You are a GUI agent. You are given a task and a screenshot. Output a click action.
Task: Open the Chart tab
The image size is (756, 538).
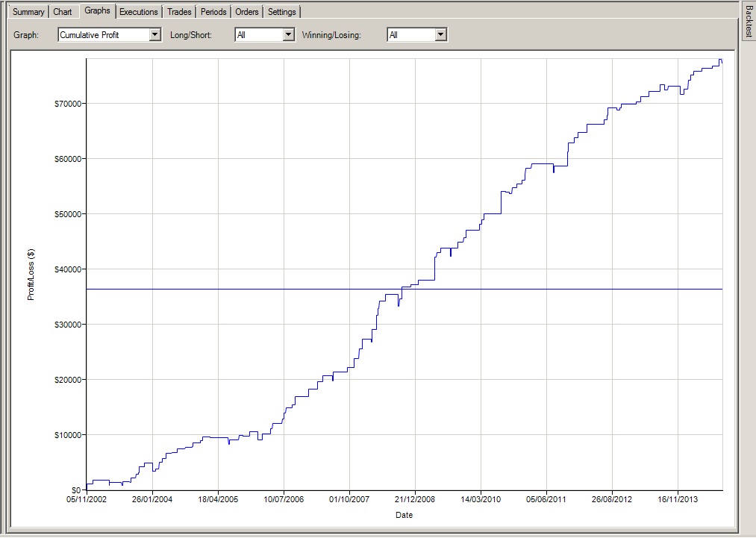[x=63, y=12]
